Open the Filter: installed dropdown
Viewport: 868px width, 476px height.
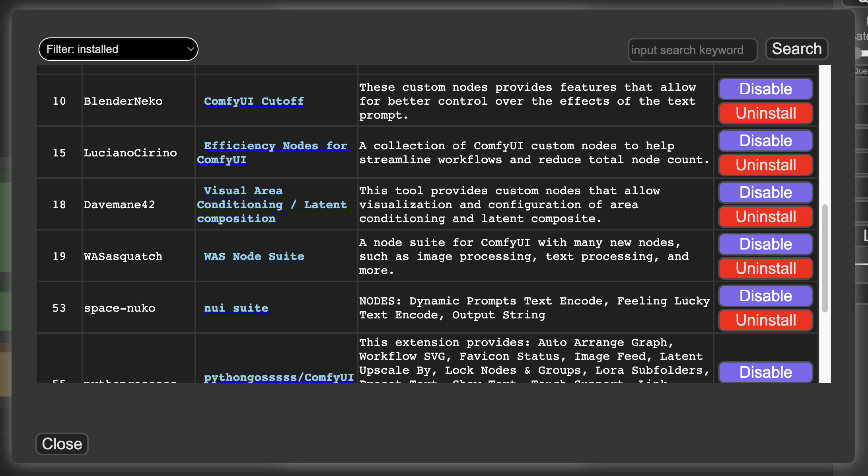pos(118,49)
